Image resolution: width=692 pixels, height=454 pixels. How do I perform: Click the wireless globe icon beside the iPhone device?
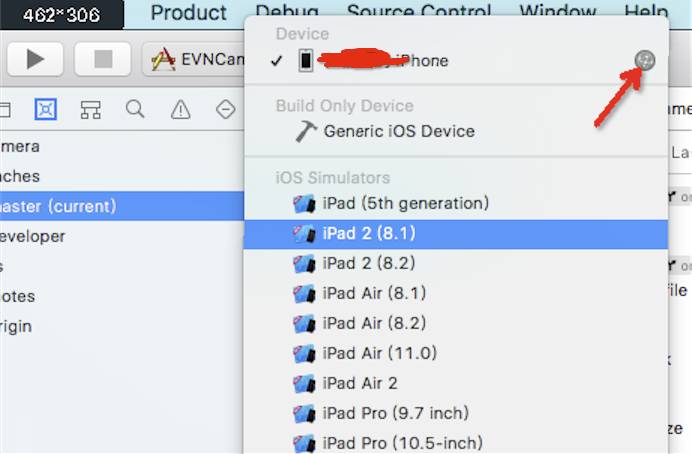645,60
